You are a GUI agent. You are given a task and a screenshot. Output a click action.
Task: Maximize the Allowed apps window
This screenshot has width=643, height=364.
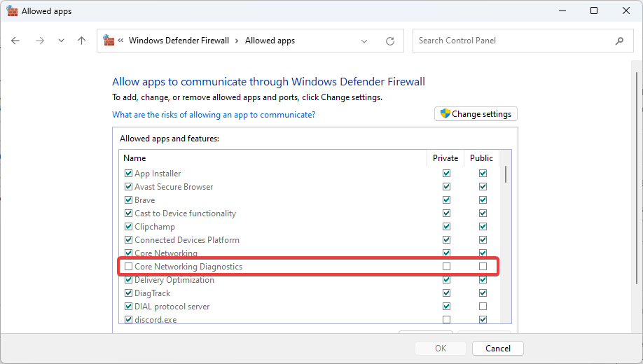594,10
